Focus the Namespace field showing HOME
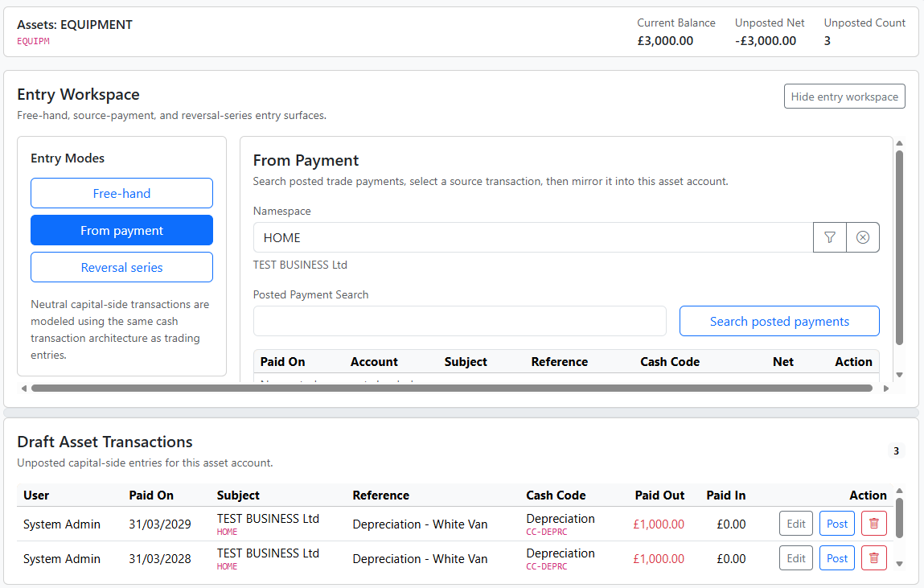This screenshot has width=924, height=588. pyautogui.click(x=533, y=237)
